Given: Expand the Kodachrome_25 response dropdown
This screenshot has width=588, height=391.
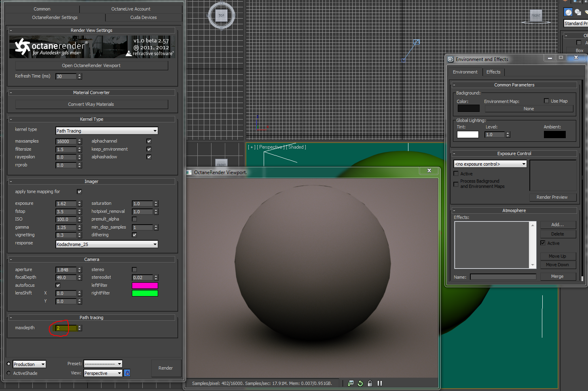Looking at the screenshot, I should click(107, 244).
